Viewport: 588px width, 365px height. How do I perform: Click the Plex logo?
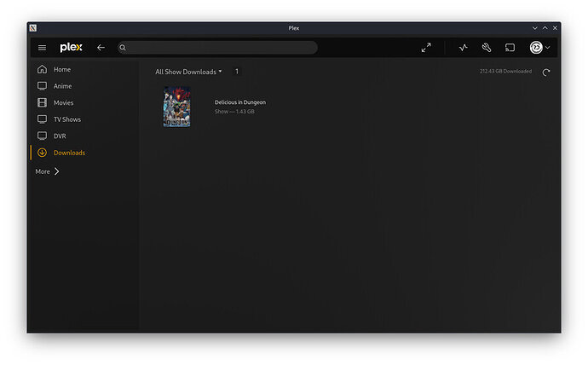click(x=71, y=47)
